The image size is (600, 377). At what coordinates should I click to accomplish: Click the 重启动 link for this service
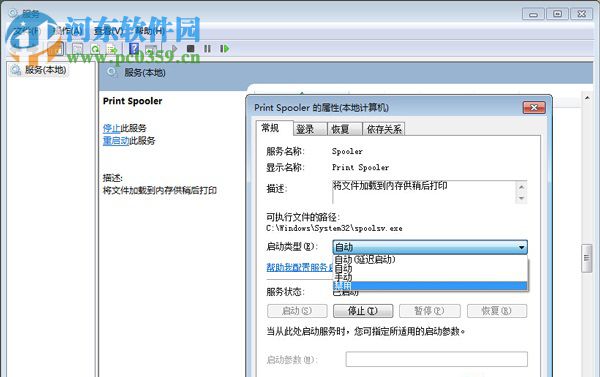tap(116, 140)
